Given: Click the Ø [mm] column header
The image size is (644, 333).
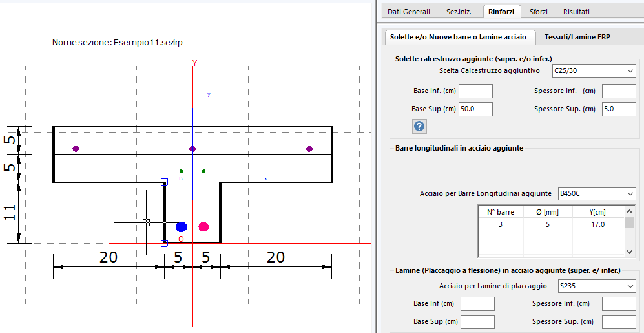Looking at the screenshot, I should click(548, 213).
